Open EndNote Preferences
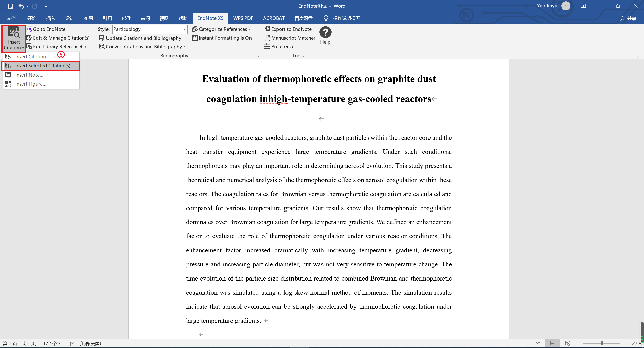Viewport: 644px width, 348px height. point(280,46)
